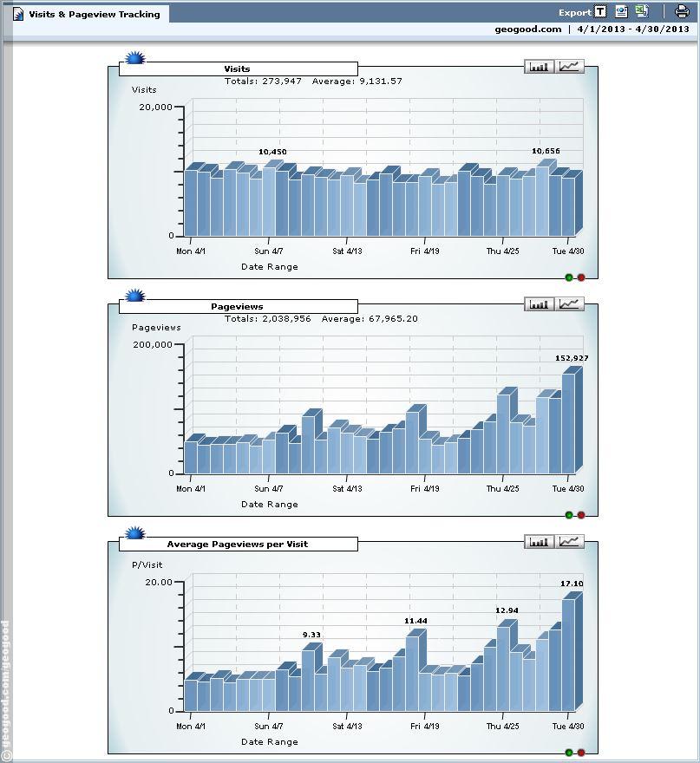Viewport: 700px width, 763px height.
Task: Click the Pageviews chart title bar
Action: [x=237, y=307]
